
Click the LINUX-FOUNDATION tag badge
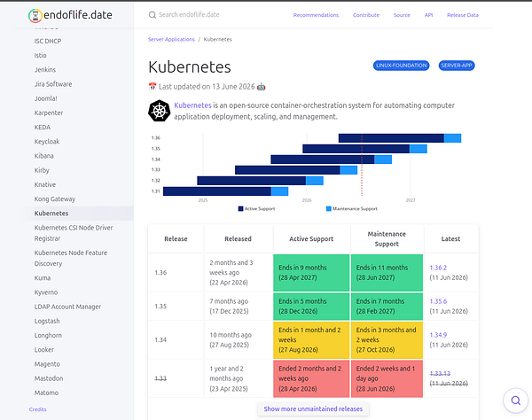[x=401, y=66]
